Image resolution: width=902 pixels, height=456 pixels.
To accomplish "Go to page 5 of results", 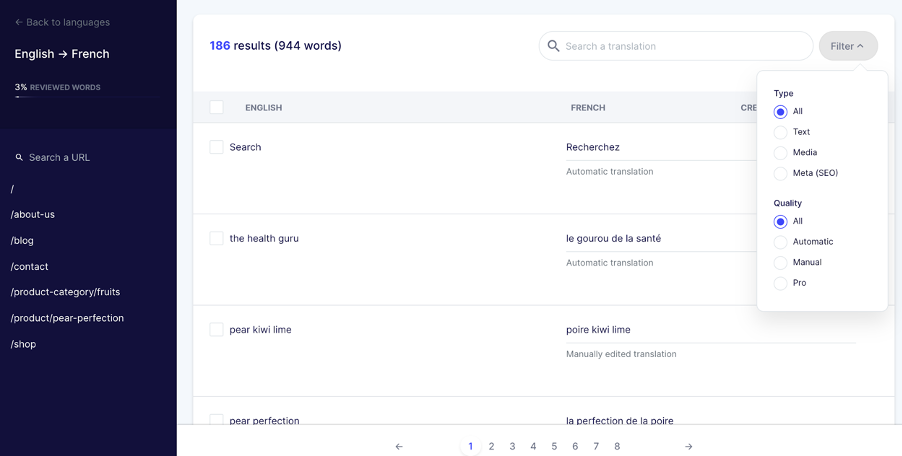I will click(554, 446).
